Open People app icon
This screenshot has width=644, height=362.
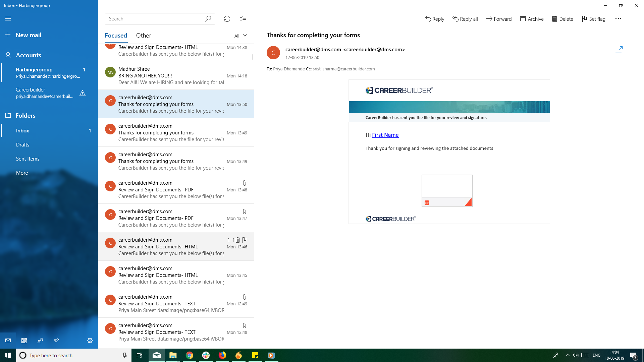click(x=40, y=340)
